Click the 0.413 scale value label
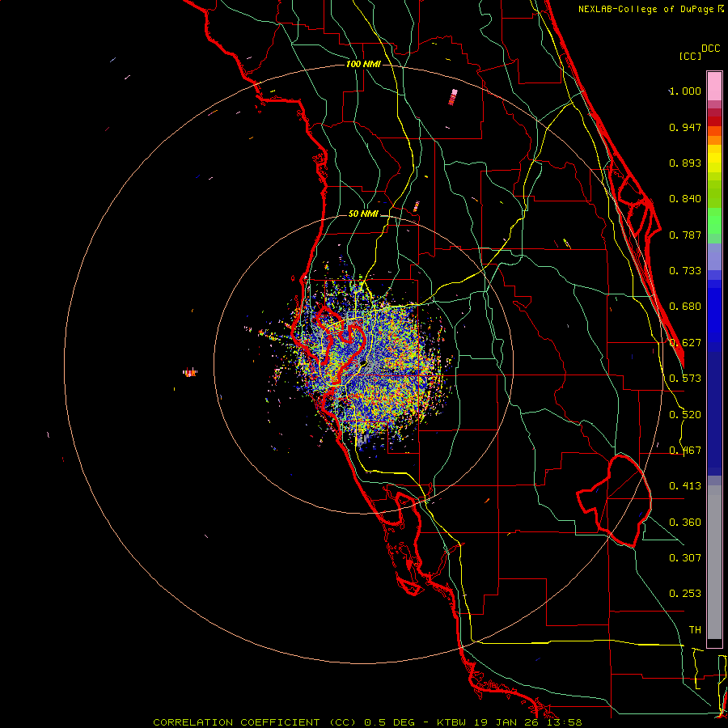Image resolution: width=728 pixels, height=728 pixels. coord(685,485)
